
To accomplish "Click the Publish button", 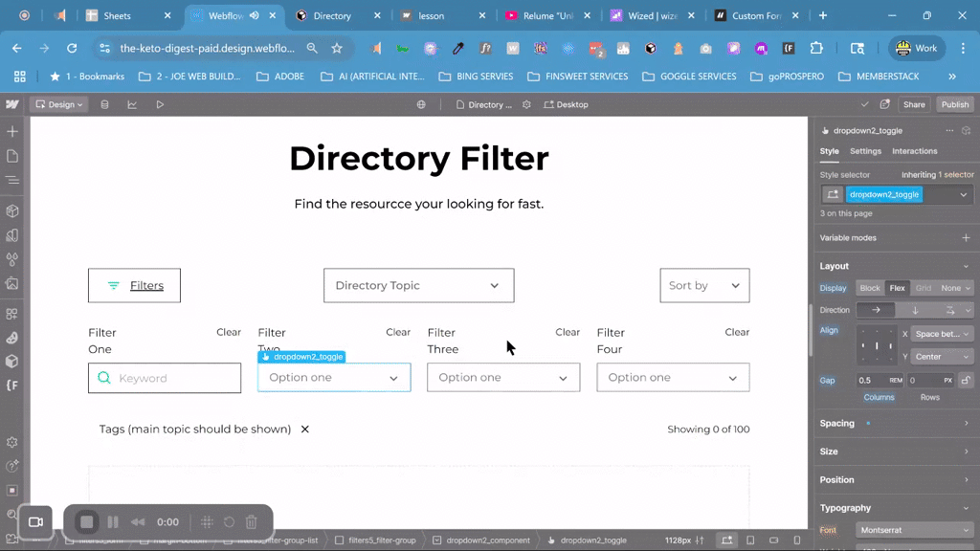I will pyautogui.click(x=954, y=104).
